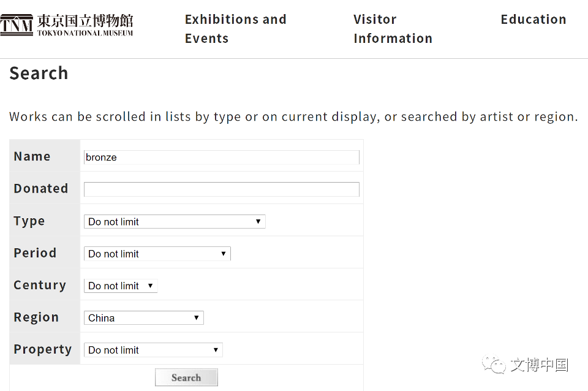Image resolution: width=588 pixels, height=391 pixels.
Task: Open the Exhibitions and Events menu
Action: (235, 29)
